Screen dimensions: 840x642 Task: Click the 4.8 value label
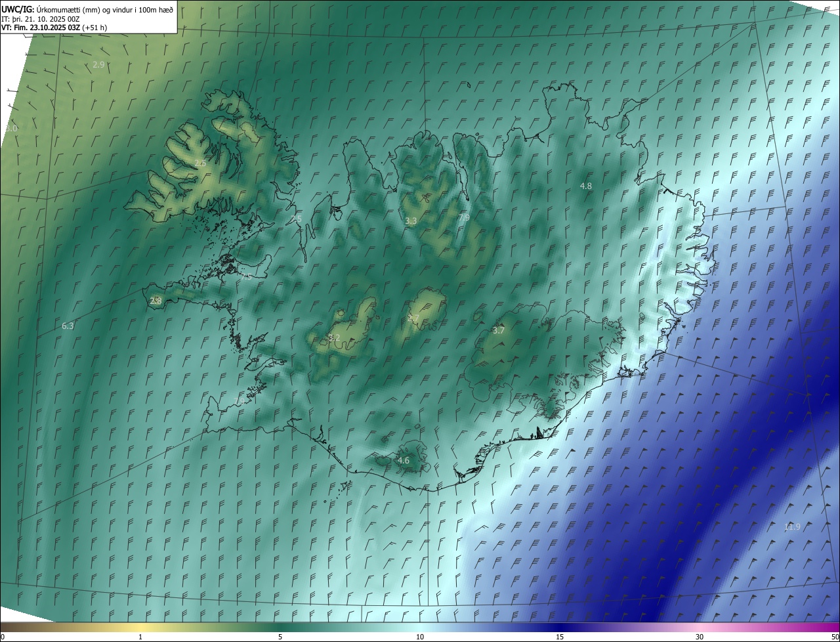coord(586,186)
